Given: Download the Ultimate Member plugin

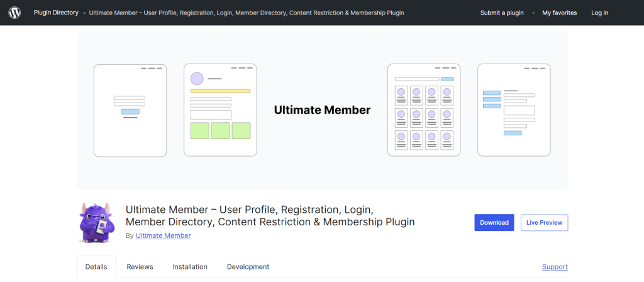Looking at the screenshot, I should click(x=494, y=222).
